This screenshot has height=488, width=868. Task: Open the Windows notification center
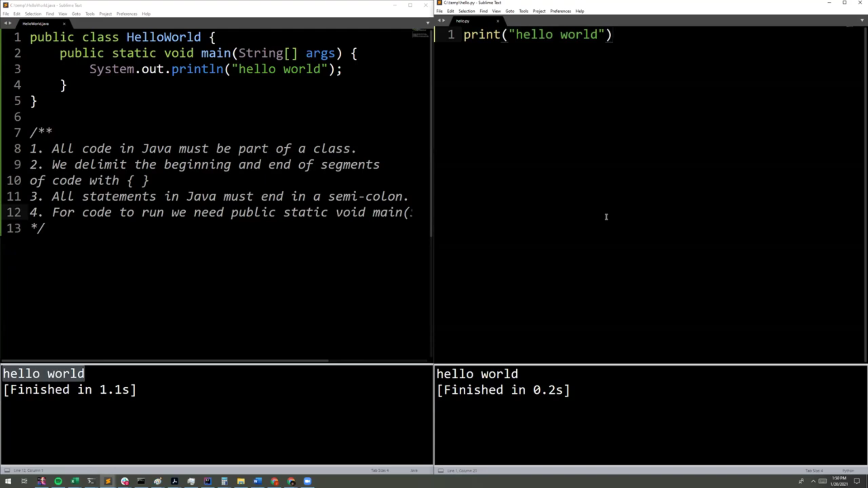(856, 481)
